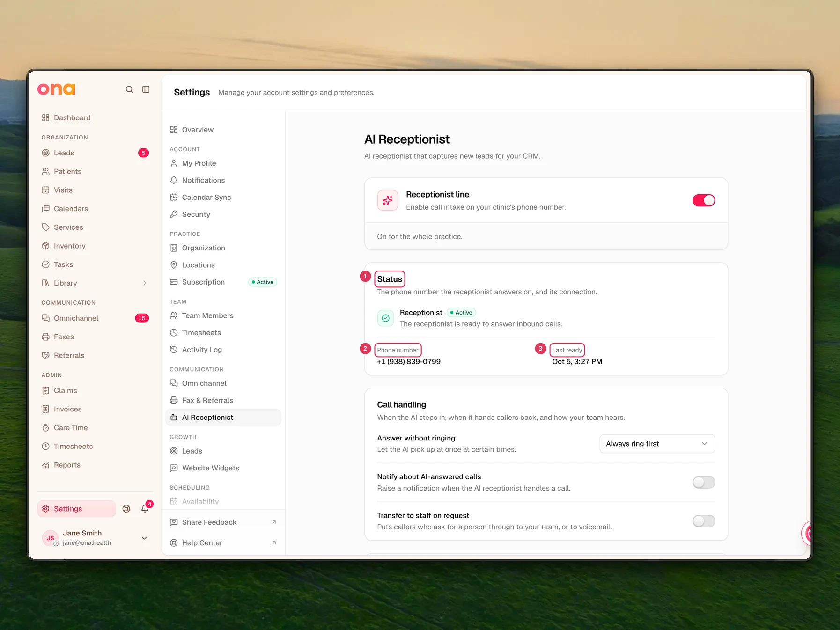Viewport: 840px width, 630px height.
Task: Open Omnichannel in main sidebar with 15 badge
Action: [95, 318]
